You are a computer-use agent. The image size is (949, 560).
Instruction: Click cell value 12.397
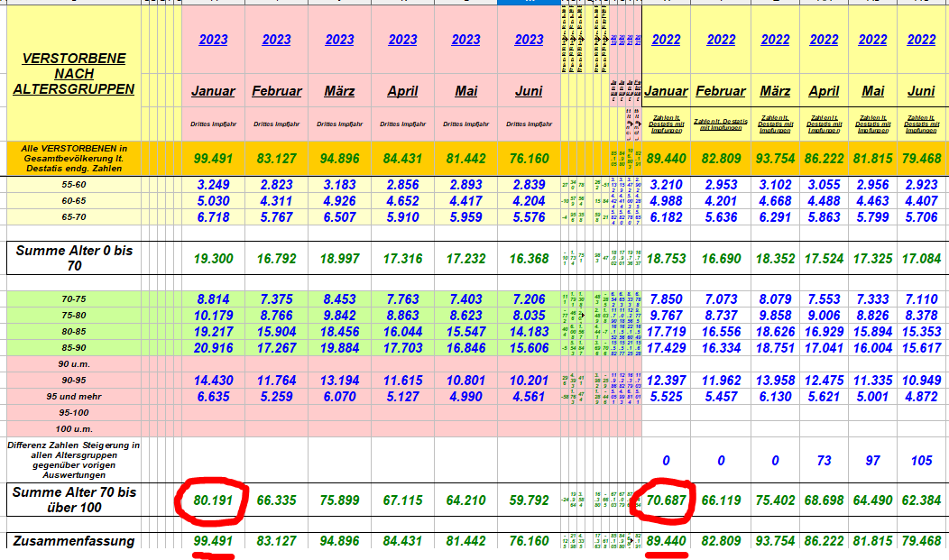pos(666,381)
